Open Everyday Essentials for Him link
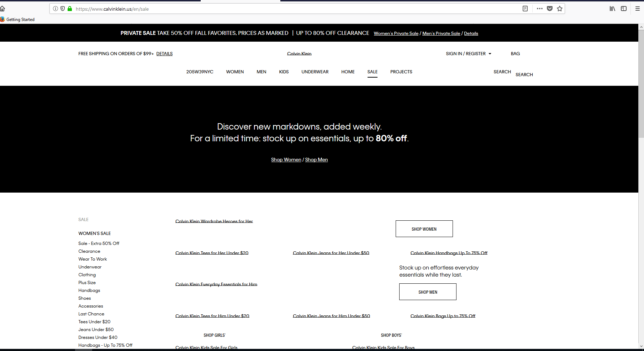The image size is (644, 351). [x=216, y=284]
